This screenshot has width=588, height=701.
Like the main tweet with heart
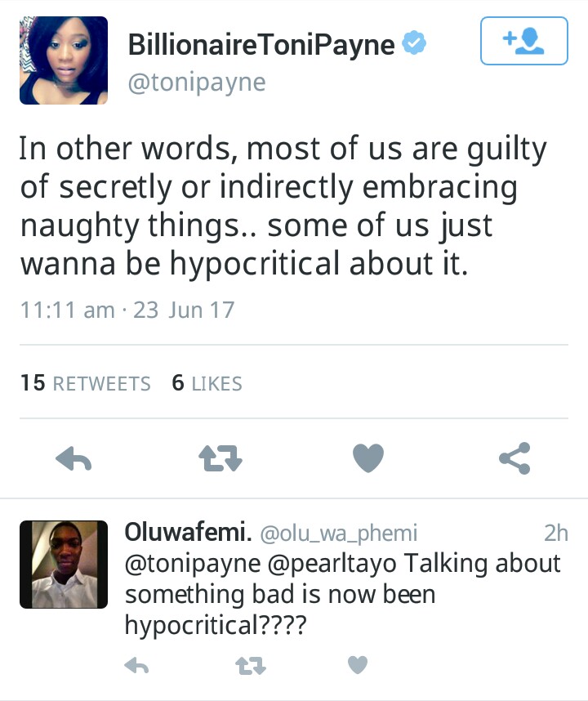(367, 458)
